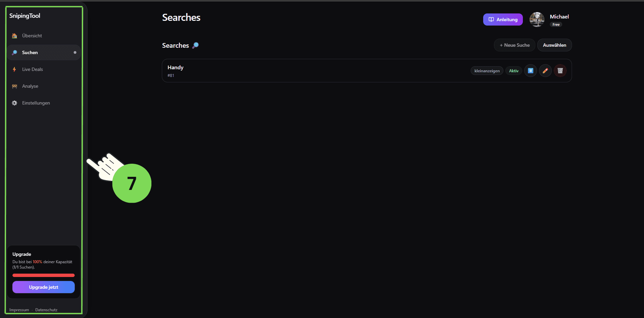Open the pencil icon to edit Handy search
The width and height of the screenshot is (644, 318).
tap(545, 71)
